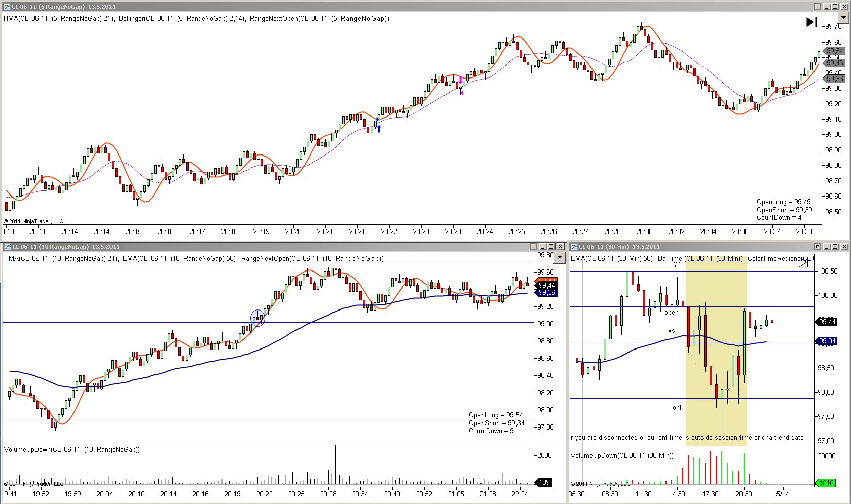Click the VolumeUpDown (10 RangeNoGap) label
This screenshot has width=851, height=504.
coord(72,449)
